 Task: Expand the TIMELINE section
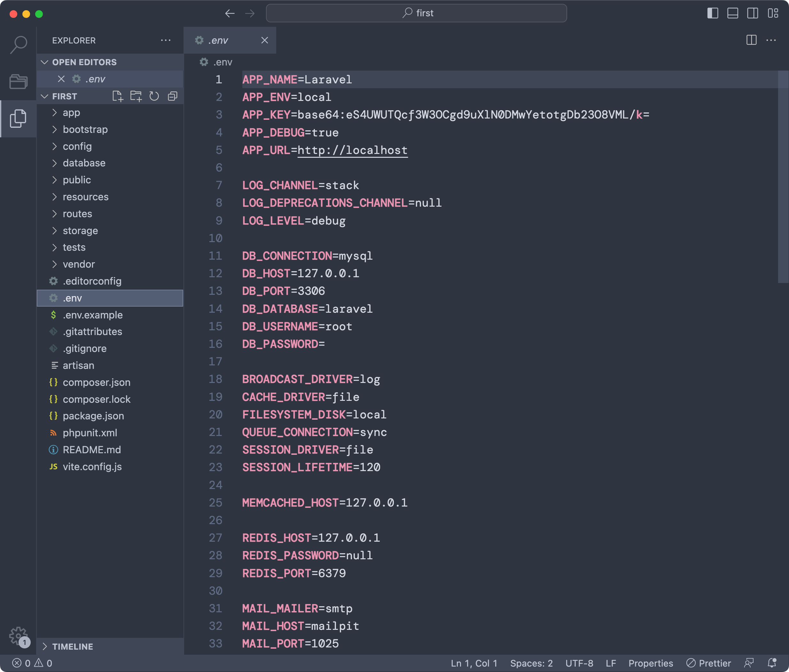tap(72, 646)
